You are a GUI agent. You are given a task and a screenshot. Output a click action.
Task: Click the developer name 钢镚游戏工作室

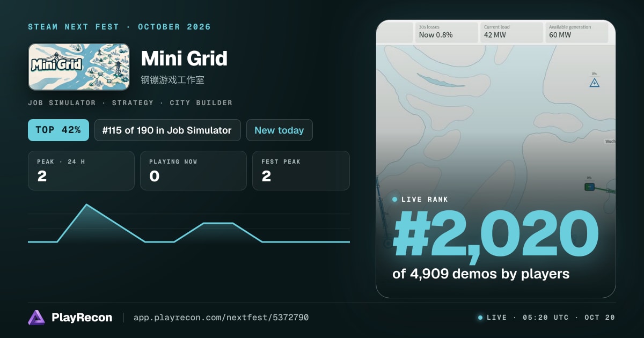172,80
